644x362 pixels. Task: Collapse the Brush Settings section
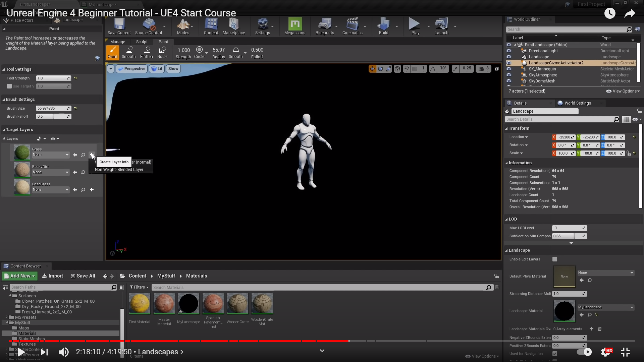(4, 100)
